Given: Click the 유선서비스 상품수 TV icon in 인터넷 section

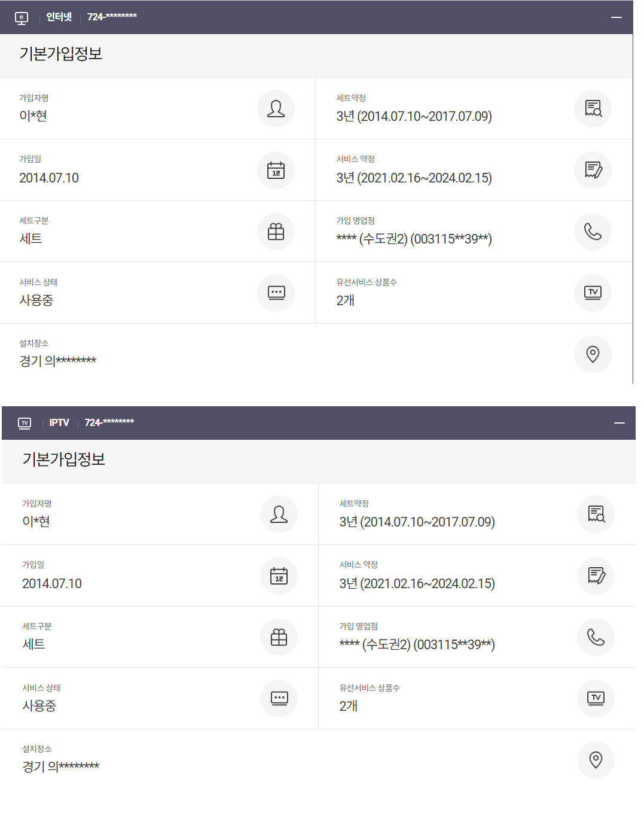Looking at the screenshot, I should (x=593, y=293).
